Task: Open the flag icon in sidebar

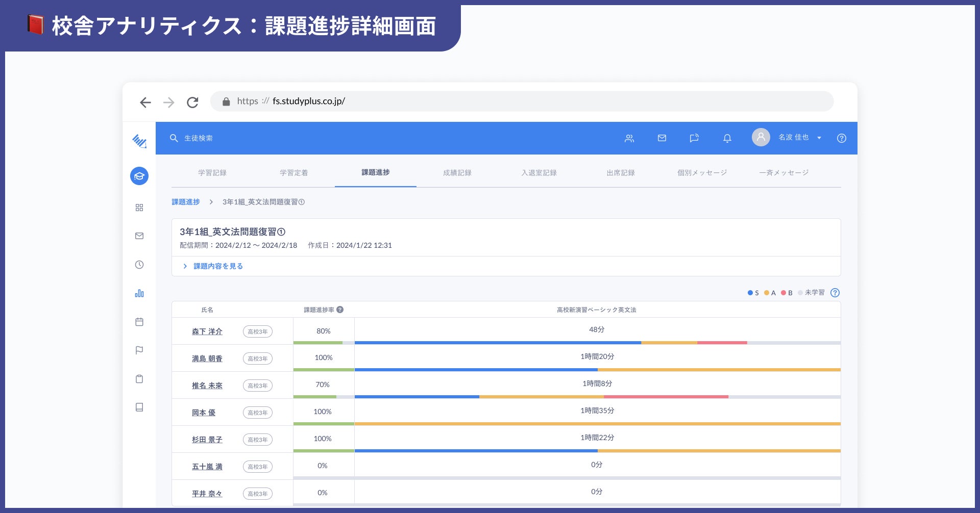Action: (x=139, y=350)
